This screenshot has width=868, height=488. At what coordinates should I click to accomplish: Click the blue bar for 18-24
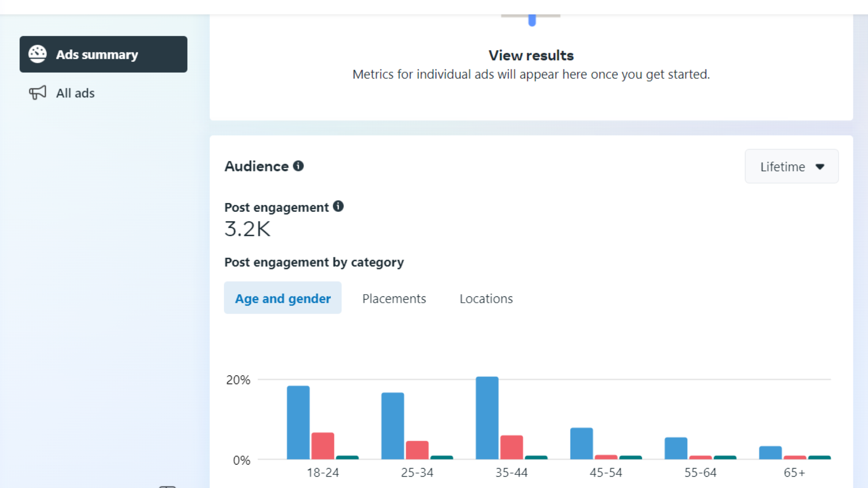[298, 422]
